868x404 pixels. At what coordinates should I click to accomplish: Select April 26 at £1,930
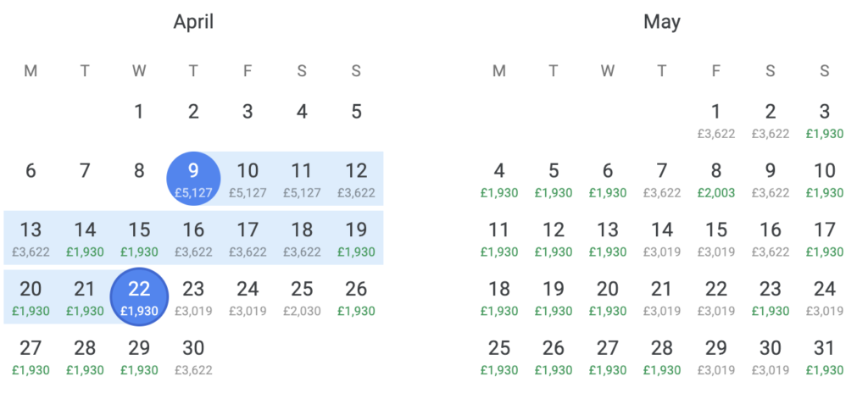click(x=356, y=297)
